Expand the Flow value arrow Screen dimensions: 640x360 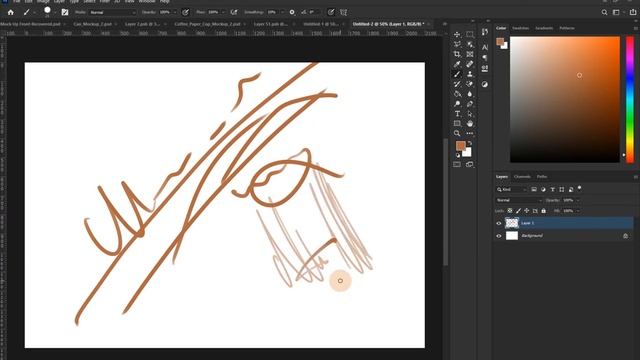tap(223, 12)
